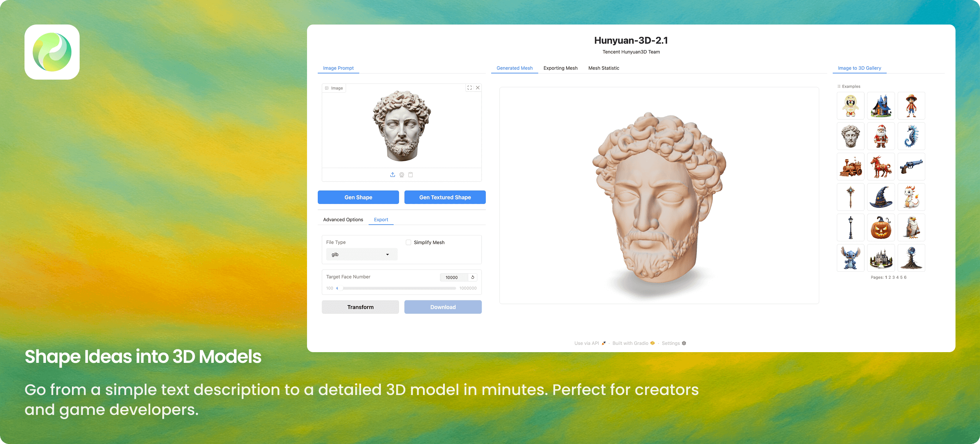
Task: Select the marble bust example thumbnail
Action: click(850, 136)
